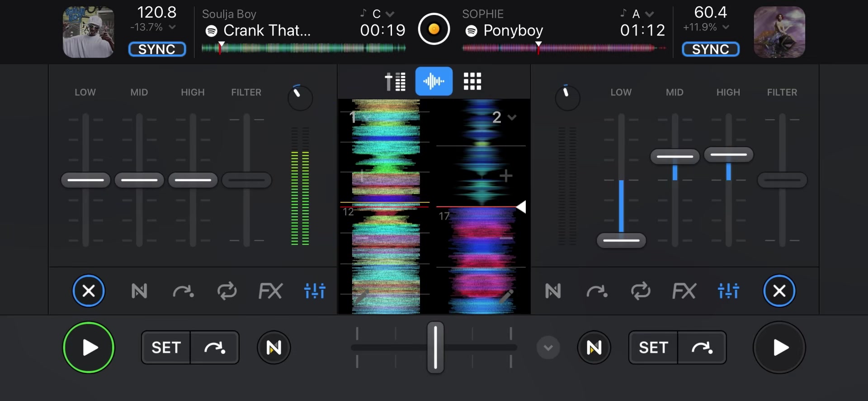Expand deck 2 waveform chevron menu
Screen dimensions: 868x401
pos(512,117)
